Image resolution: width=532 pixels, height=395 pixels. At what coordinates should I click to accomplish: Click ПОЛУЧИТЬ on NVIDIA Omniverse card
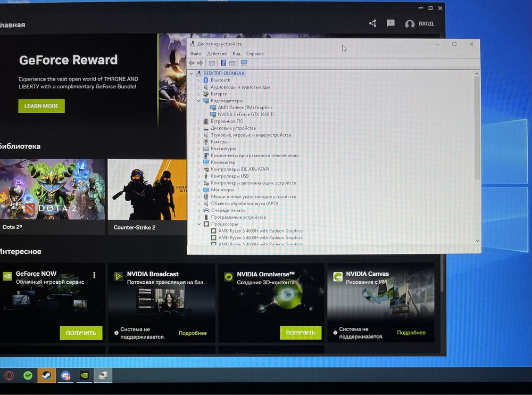click(x=301, y=333)
